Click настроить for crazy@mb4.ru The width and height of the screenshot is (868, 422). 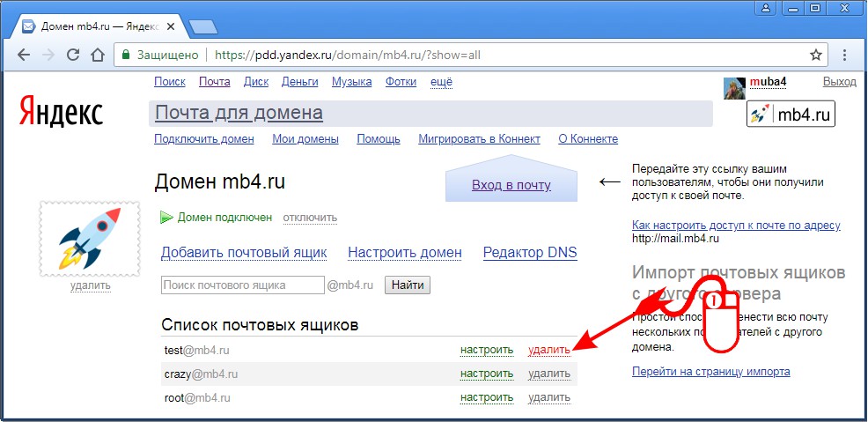tap(487, 374)
